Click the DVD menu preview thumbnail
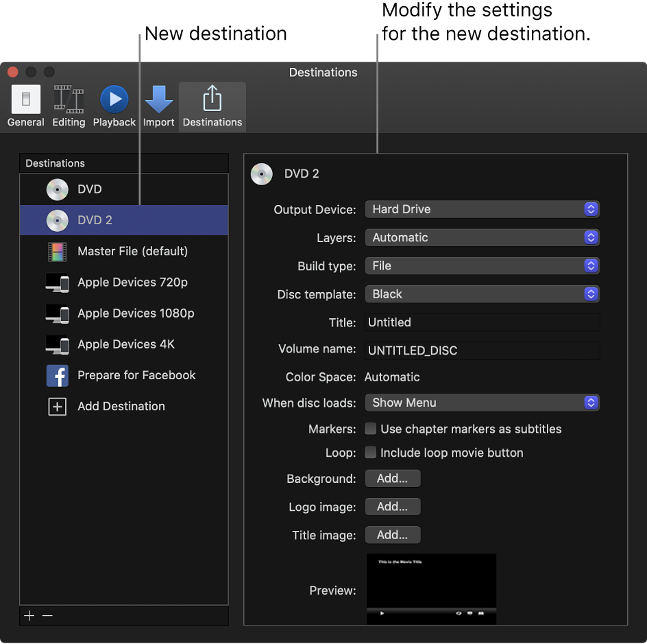The width and height of the screenshot is (647, 644). point(431,589)
